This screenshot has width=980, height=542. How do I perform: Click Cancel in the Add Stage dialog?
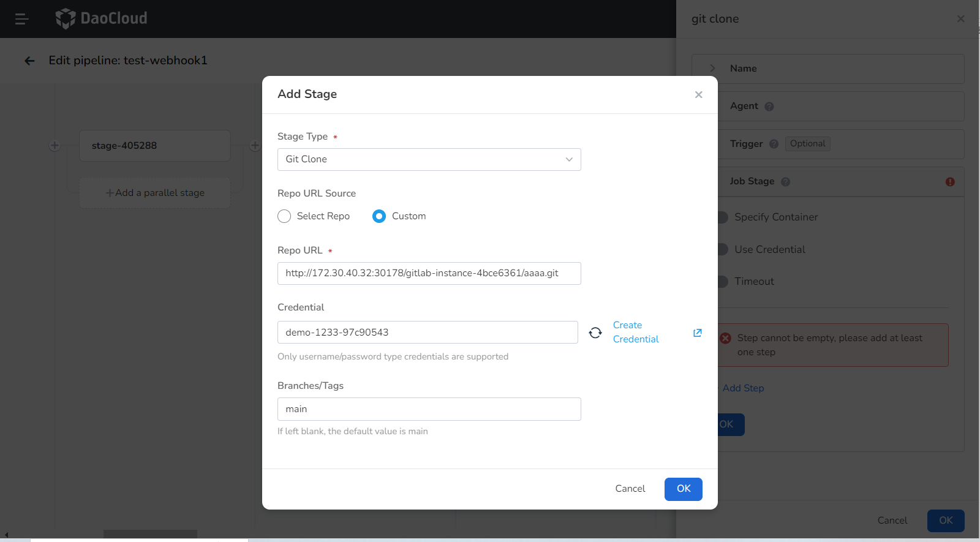click(630, 489)
